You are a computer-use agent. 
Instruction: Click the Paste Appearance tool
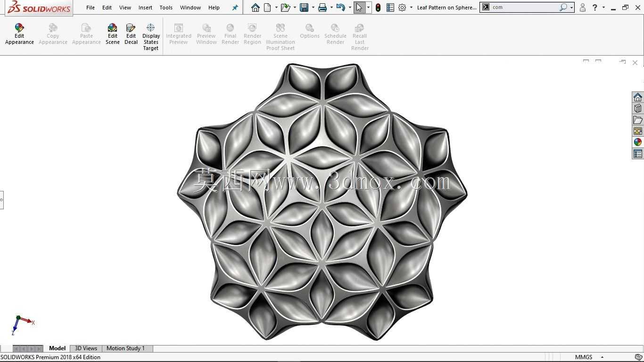pyautogui.click(x=86, y=34)
